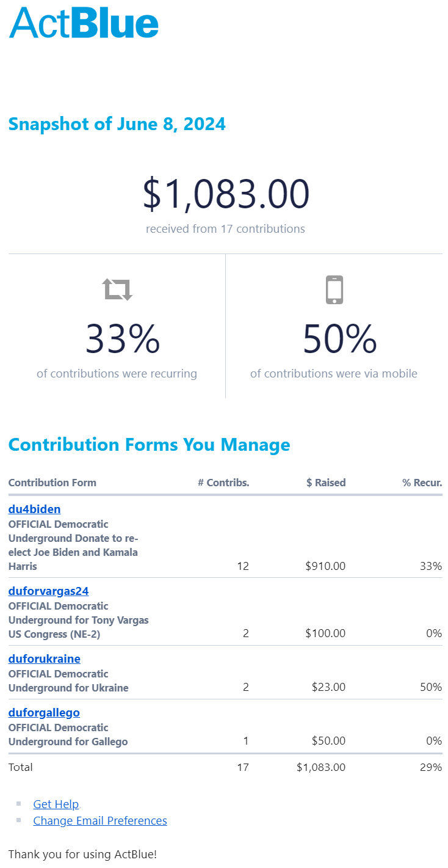Click the 29% total recurring value

tap(431, 767)
